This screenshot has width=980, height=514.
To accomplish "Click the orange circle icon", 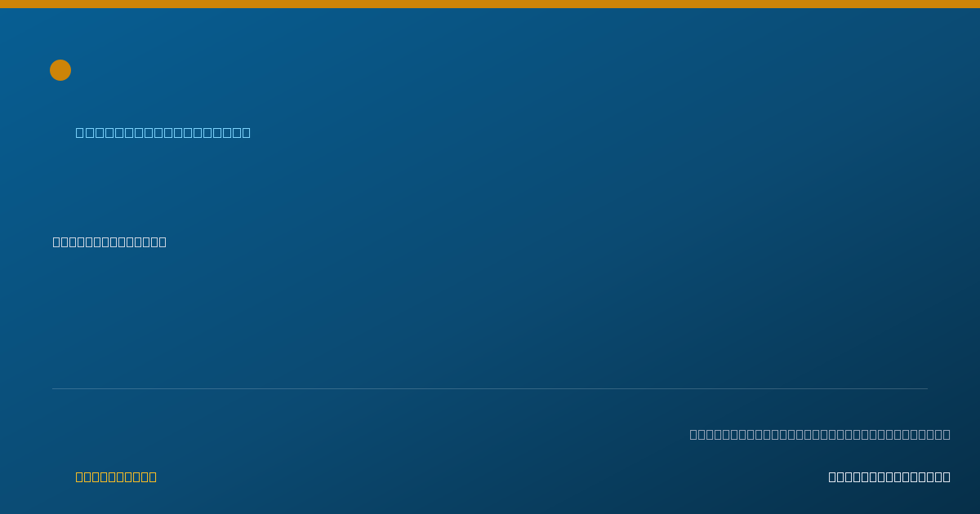I will 60,70.
